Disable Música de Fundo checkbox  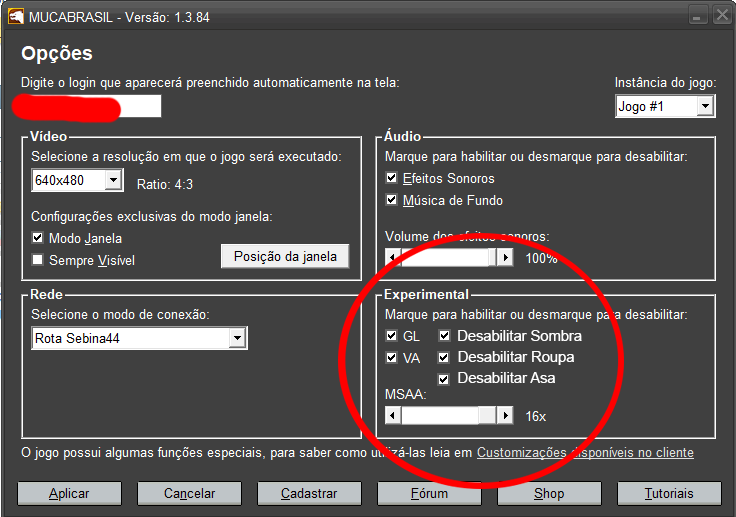coord(392,200)
